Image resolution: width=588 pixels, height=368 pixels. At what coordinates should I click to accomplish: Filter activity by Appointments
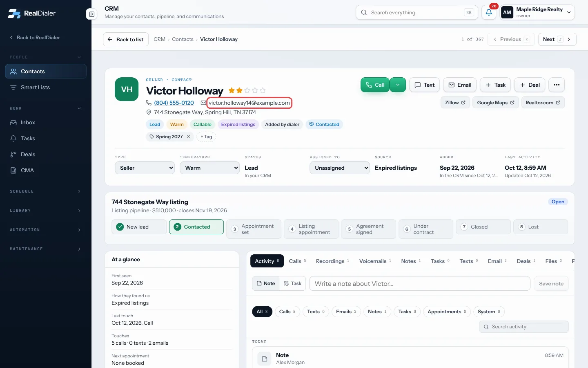[x=447, y=312]
